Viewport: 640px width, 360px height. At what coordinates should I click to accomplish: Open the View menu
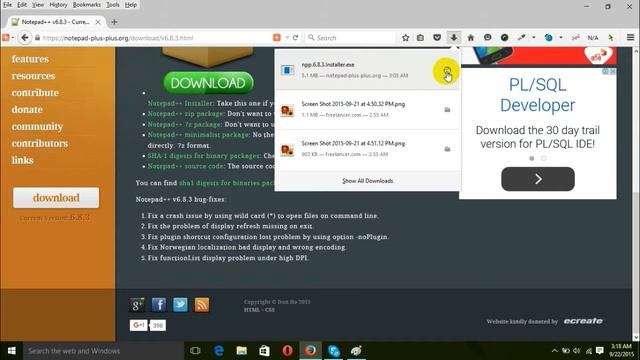pos(38,5)
